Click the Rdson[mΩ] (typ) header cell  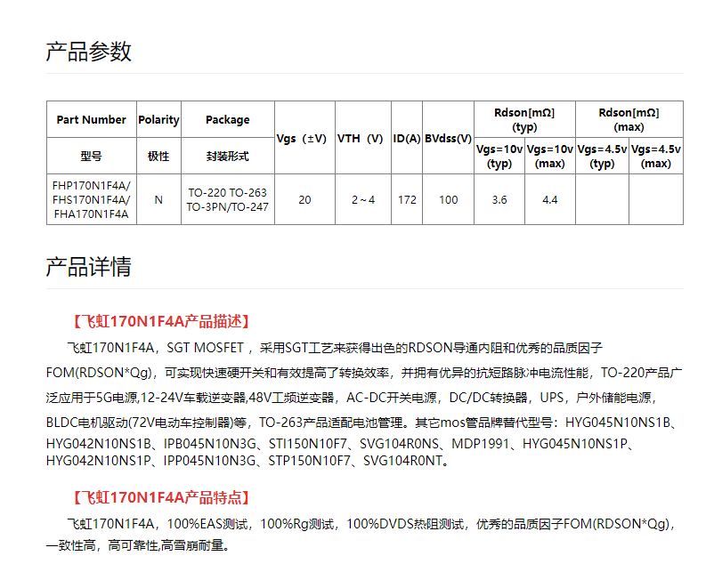524,119
